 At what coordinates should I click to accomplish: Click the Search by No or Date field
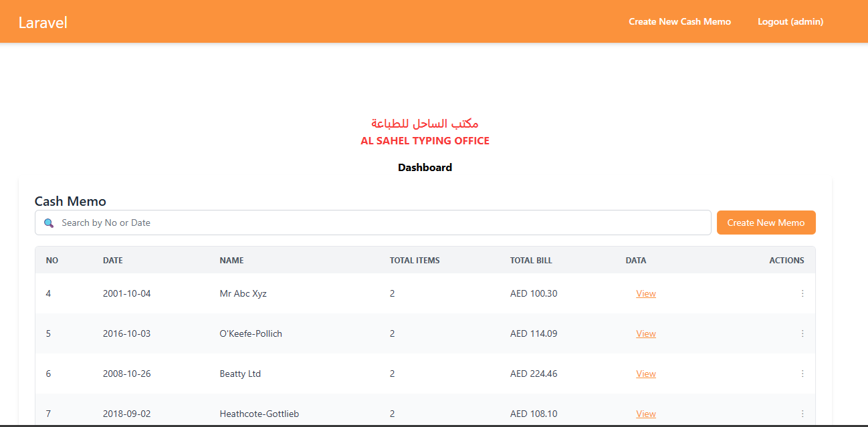pyautogui.click(x=267, y=222)
